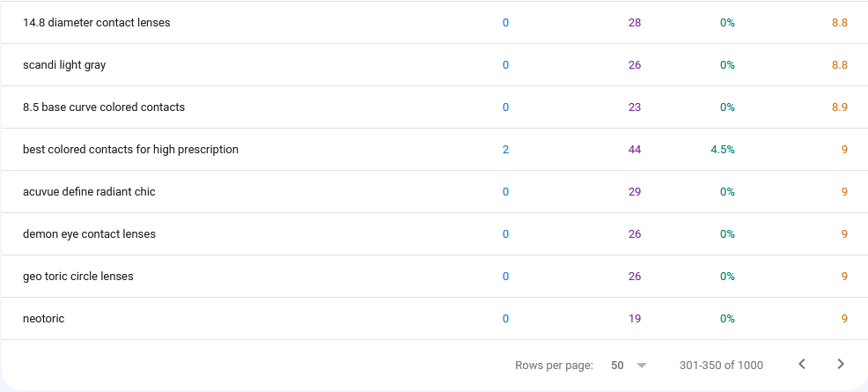Select the neotoric query row
This screenshot has width=868, height=392.
(x=434, y=318)
